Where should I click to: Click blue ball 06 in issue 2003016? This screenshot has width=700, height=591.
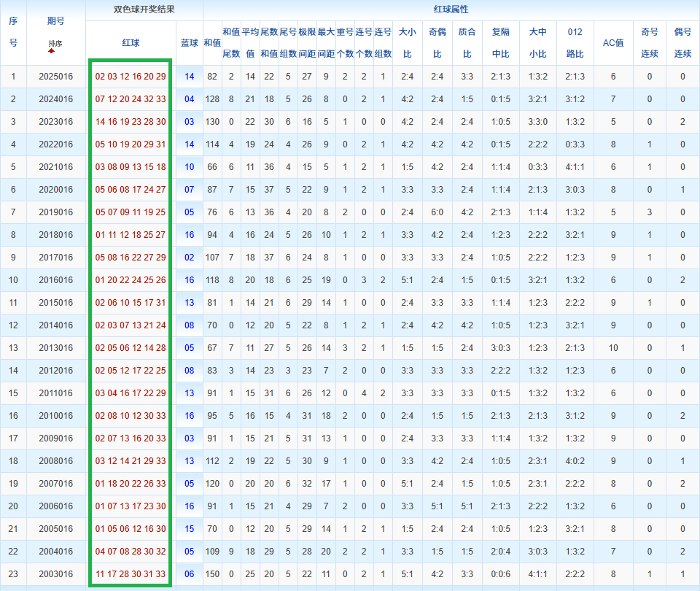pyautogui.click(x=189, y=574)
